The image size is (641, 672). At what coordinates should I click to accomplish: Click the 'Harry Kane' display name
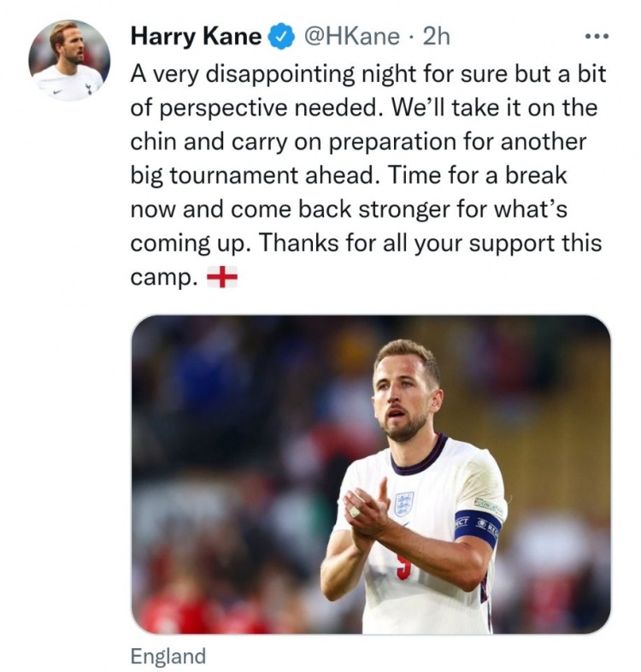point(196,37)
